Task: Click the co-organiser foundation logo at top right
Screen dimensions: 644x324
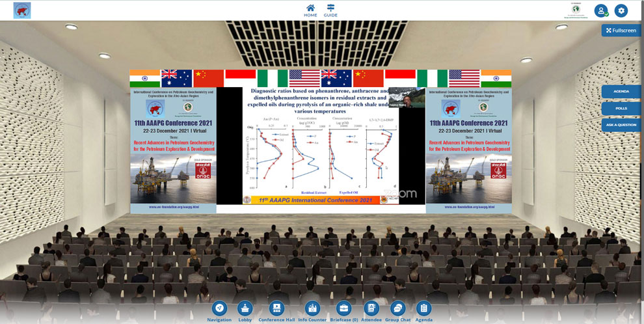Action: (576, 10)
